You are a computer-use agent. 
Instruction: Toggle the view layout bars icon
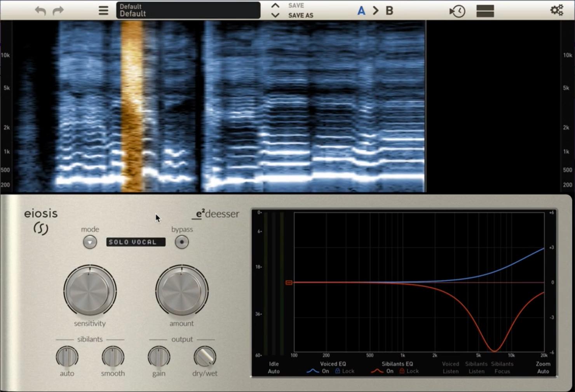pos(485,11)
